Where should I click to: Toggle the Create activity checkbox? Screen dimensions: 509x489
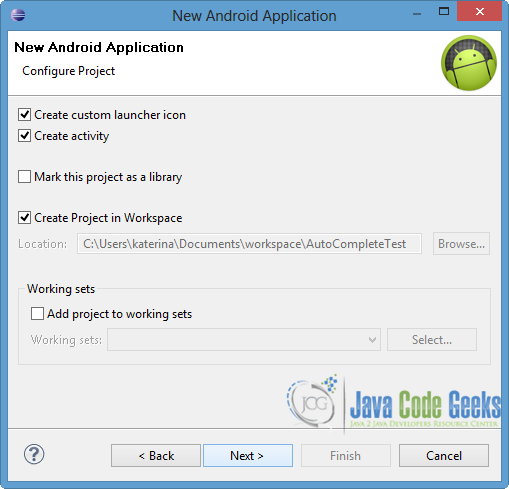[25, 136]
